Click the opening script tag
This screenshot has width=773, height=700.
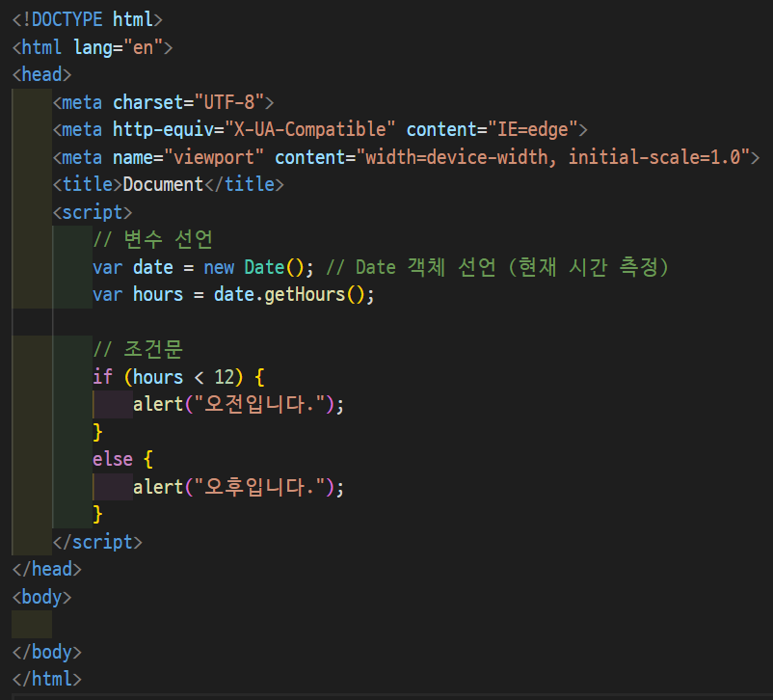pyautogui.click(x=93, y=212)
